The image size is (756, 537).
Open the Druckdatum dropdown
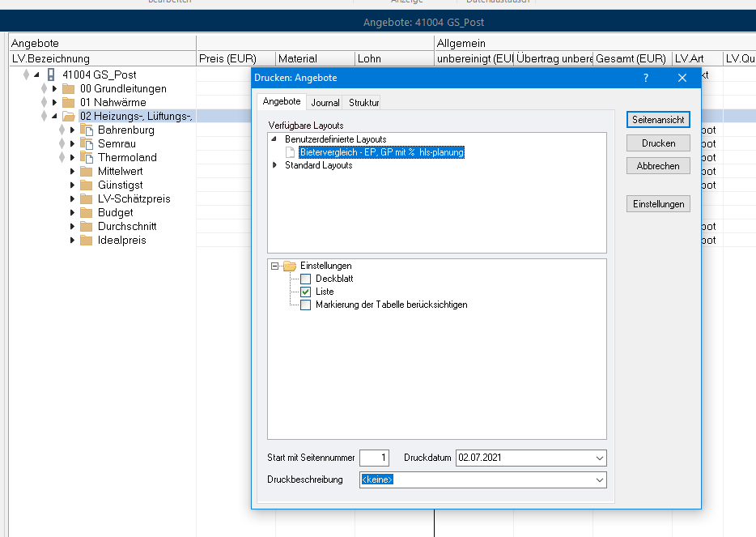pos(598,458)
